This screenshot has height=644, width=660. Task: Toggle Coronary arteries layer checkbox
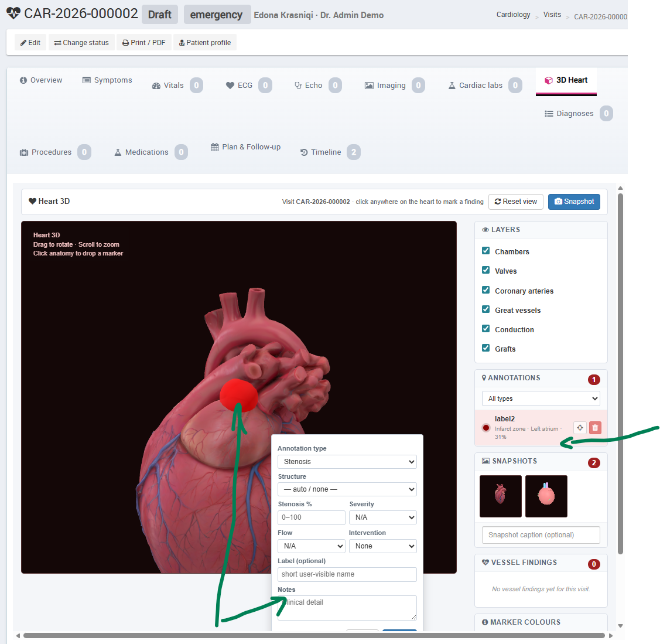point(485,290)
